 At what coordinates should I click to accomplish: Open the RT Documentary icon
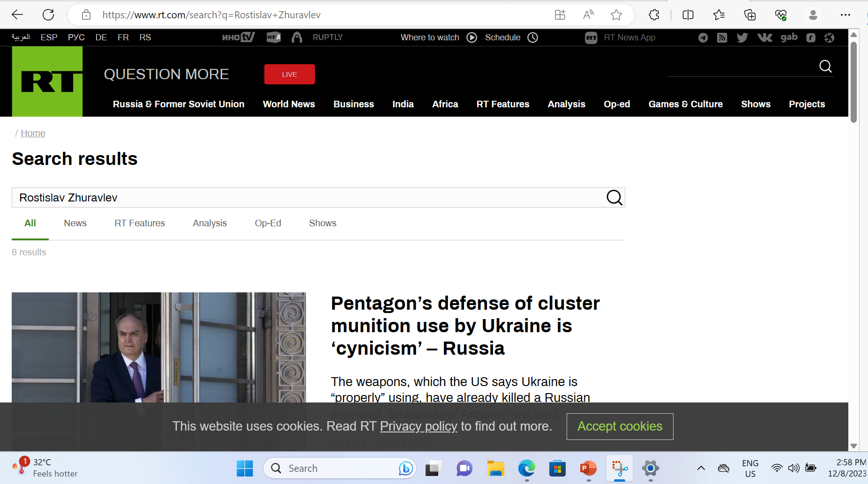point(274,37)
